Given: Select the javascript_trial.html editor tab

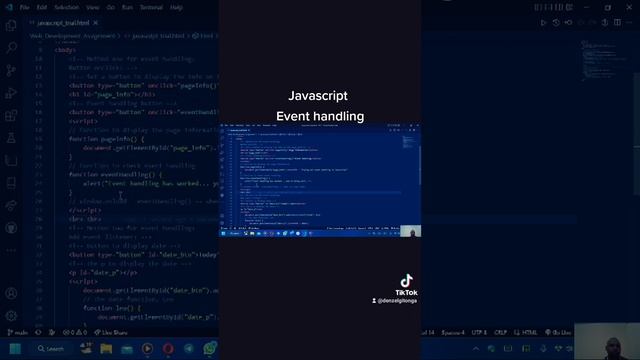Looking at the screenshot, I should pyautogui.click(x=63, y=23).
